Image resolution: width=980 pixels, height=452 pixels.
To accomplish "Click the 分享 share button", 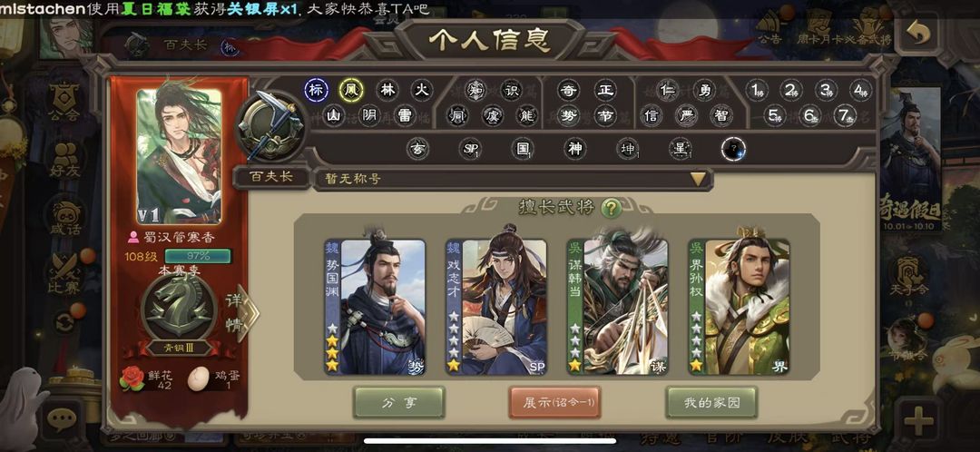I will (398, 403).
